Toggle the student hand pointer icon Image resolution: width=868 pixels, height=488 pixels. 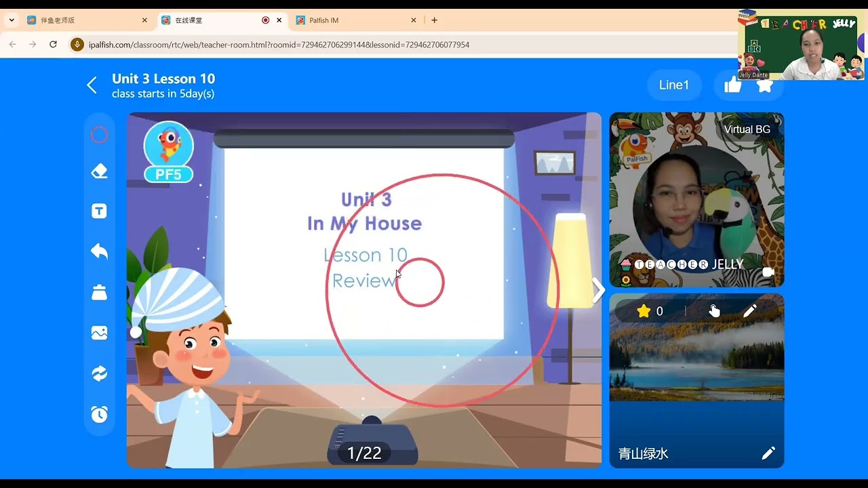(x=715, y=311)
